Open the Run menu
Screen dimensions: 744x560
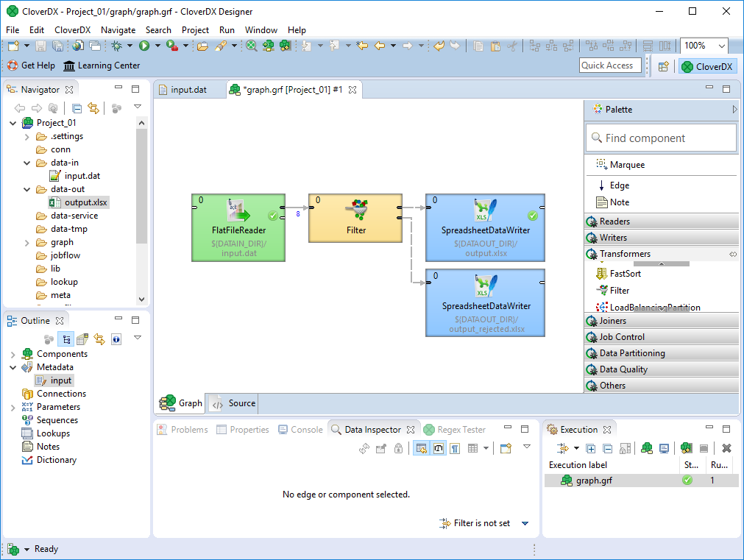click(227, 30)
